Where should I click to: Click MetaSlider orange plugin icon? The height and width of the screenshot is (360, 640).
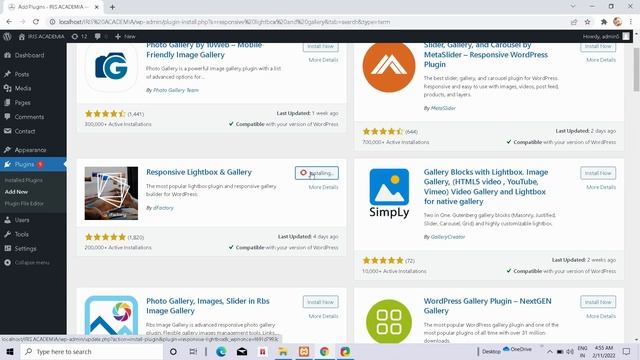tap(389, 66)
